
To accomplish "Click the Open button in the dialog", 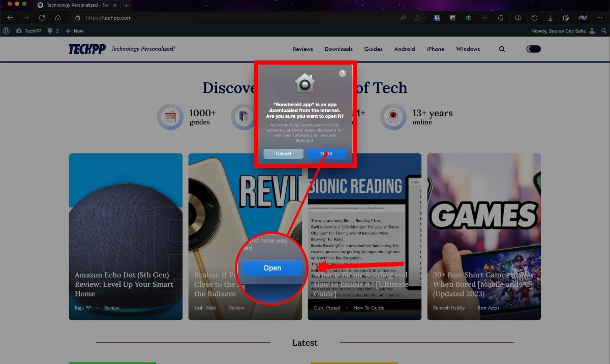I will pos(326,153).
